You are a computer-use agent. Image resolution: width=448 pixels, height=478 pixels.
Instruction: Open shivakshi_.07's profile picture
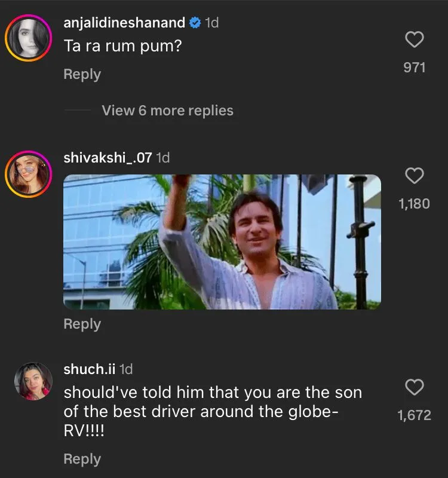(28, 173)
